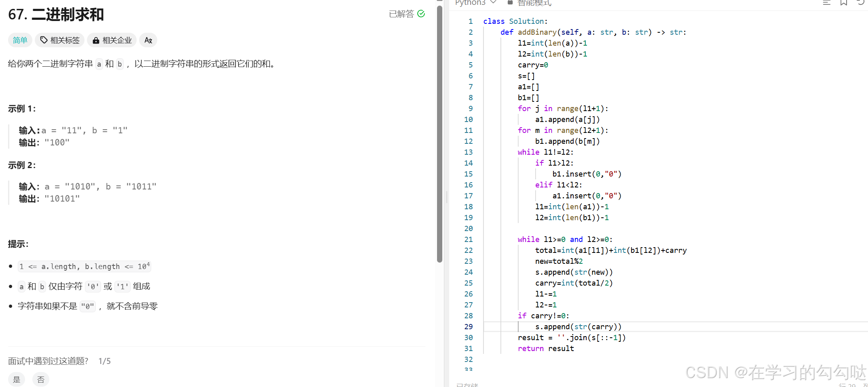This screenshot has width=868, height=387.
Task: Select 否 for the interview question
Action: 41,379
